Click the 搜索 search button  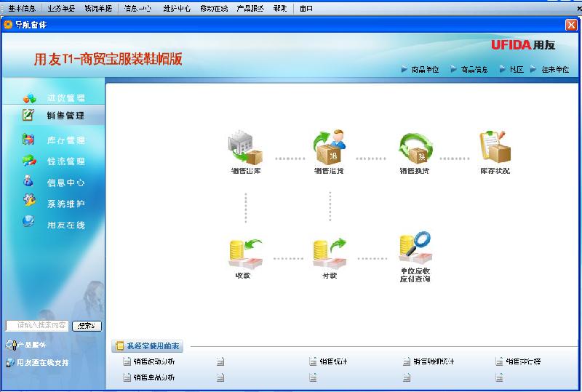pyautogui.click(x=87, y=326)
